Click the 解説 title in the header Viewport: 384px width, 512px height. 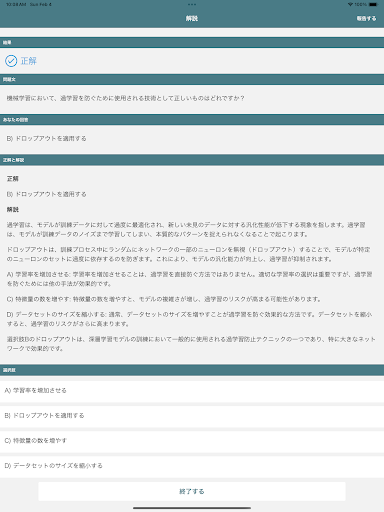coord(192,18)
